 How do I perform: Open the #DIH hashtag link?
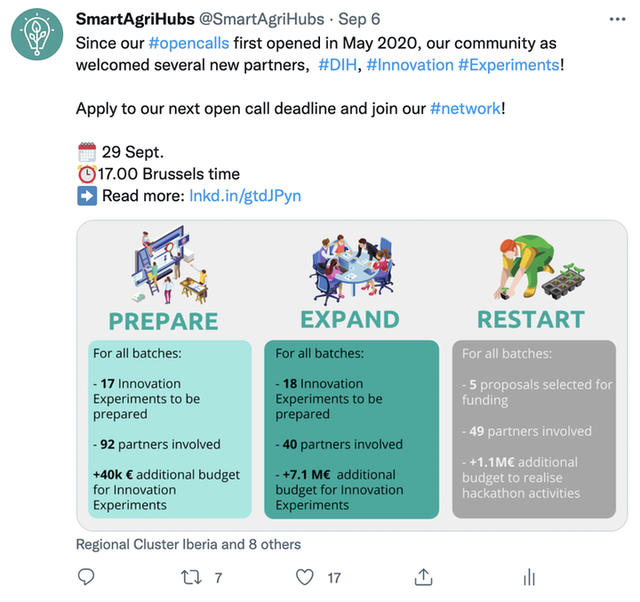click(x=338, y=65)
